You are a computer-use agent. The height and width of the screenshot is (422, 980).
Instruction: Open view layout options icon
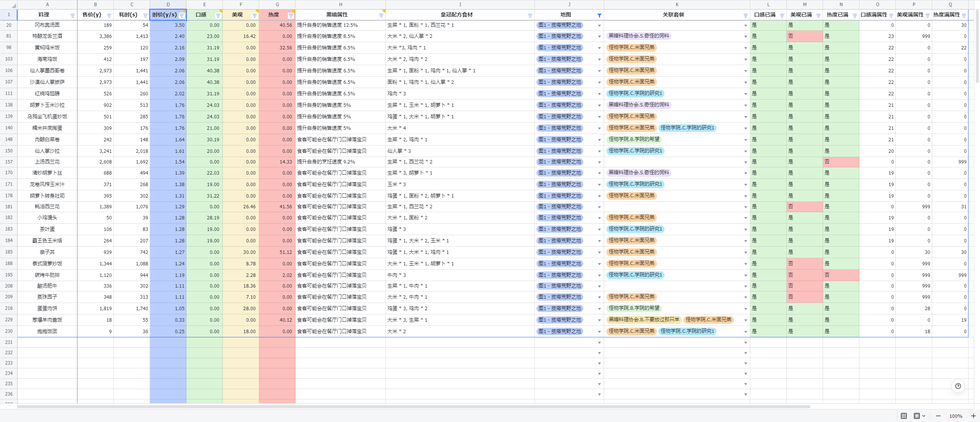(x=919, y=416)
